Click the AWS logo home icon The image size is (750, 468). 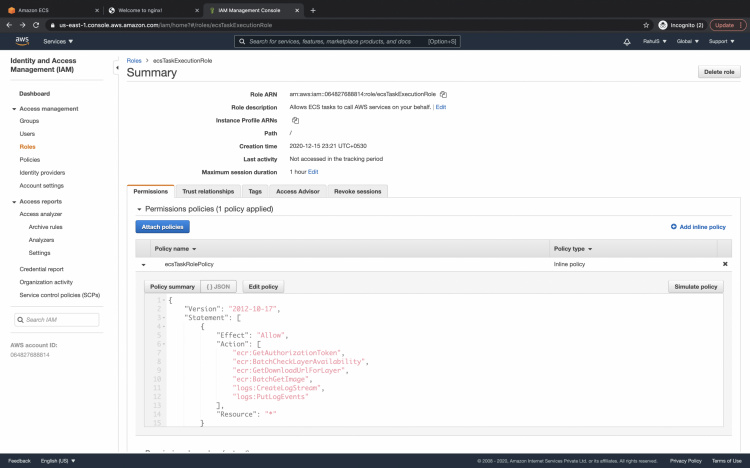(x=22, y=42)
